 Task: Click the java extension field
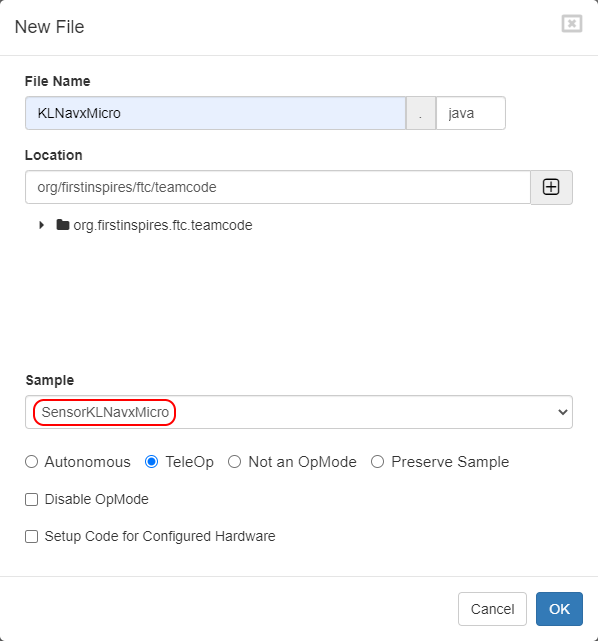(x=471, y=113)
